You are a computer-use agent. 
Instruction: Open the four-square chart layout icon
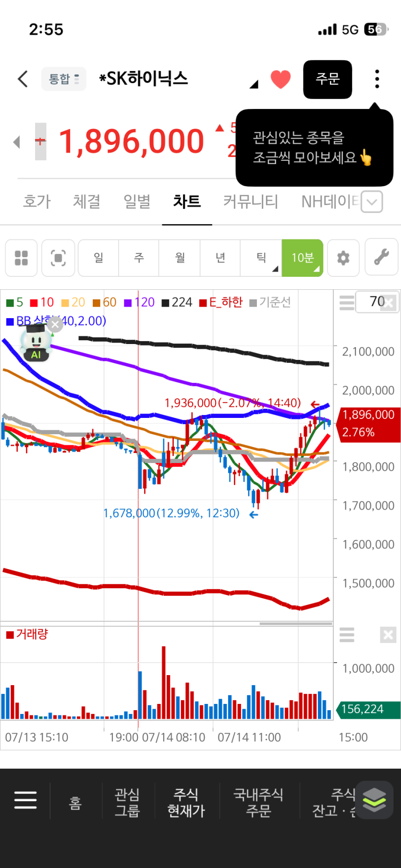(x=21, y=258)
